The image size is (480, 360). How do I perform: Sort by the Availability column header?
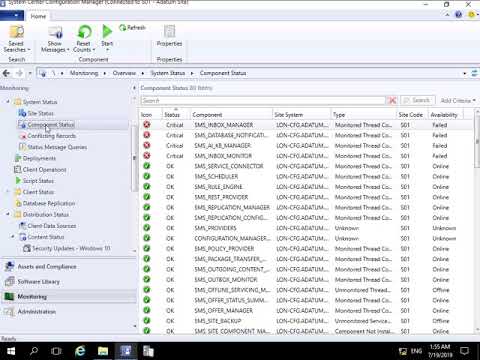click(x=446, y=115)
